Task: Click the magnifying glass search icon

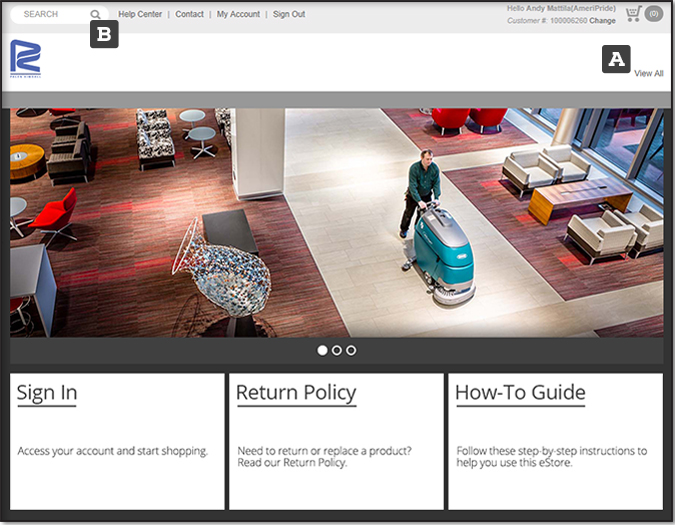Action: pos(95,15)
